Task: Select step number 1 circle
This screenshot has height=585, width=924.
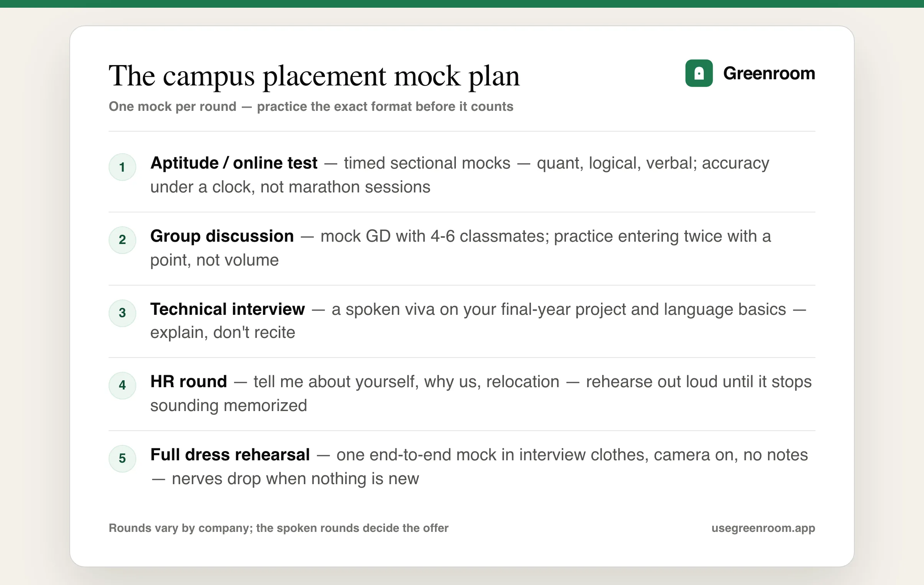Action: pyautogui.click(x=122, y=167)
